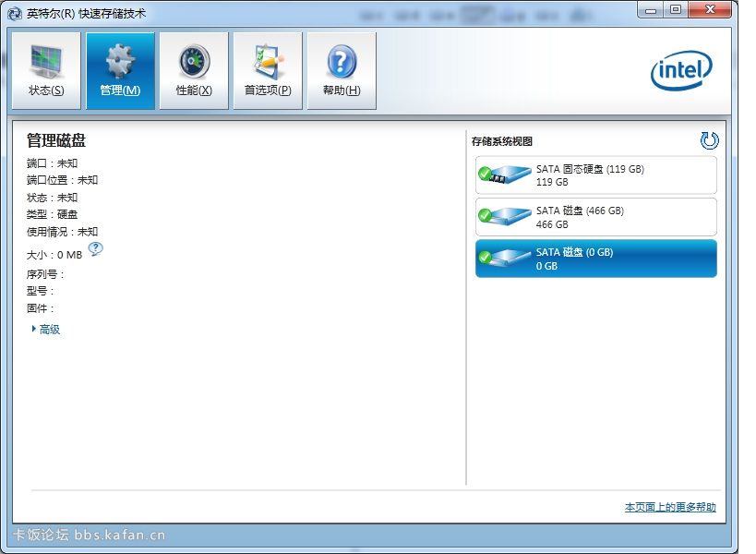Image resolution: width=756 pixels, height=554 pixels.
Task: Minimize the 英特尔(R) 快速存储技术 window
Action: coord(651,9)
